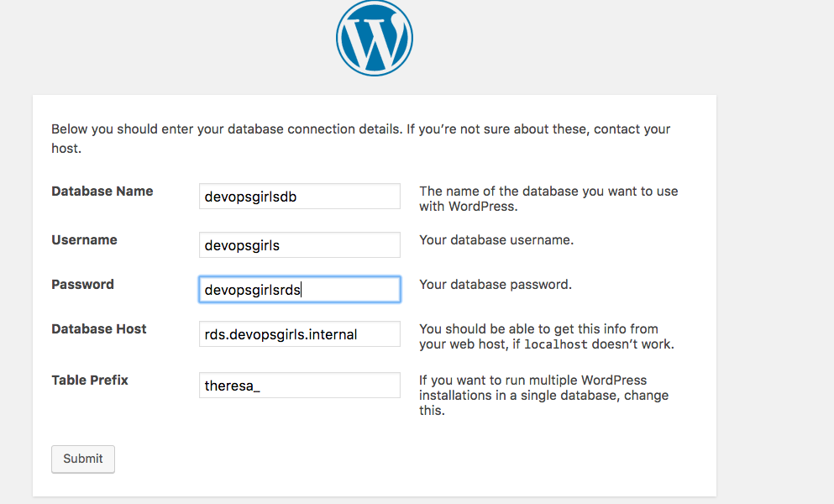Click the intro paragraph about connection details
The width and height of the screenshot is (834, 504).
360,139
